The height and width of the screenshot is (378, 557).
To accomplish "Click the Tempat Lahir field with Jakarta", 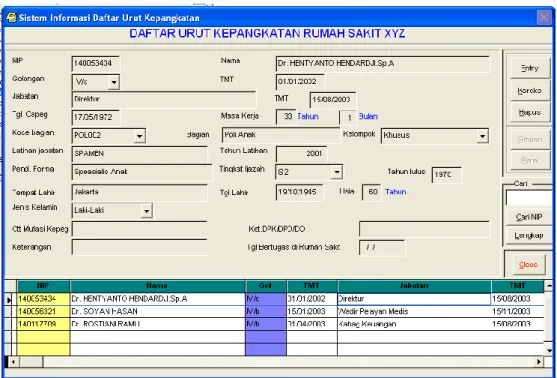I will coord(139,192).
